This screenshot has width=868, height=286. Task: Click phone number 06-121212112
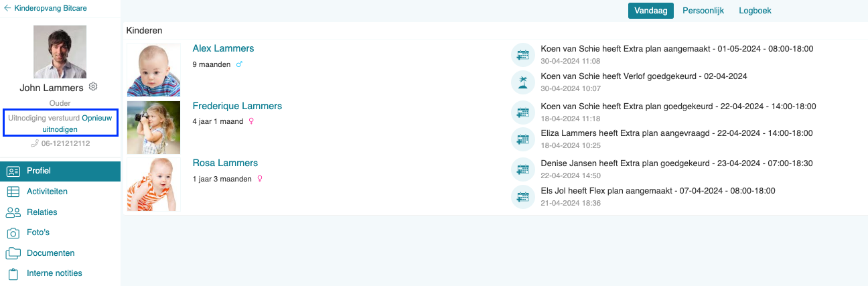point(66,143)
